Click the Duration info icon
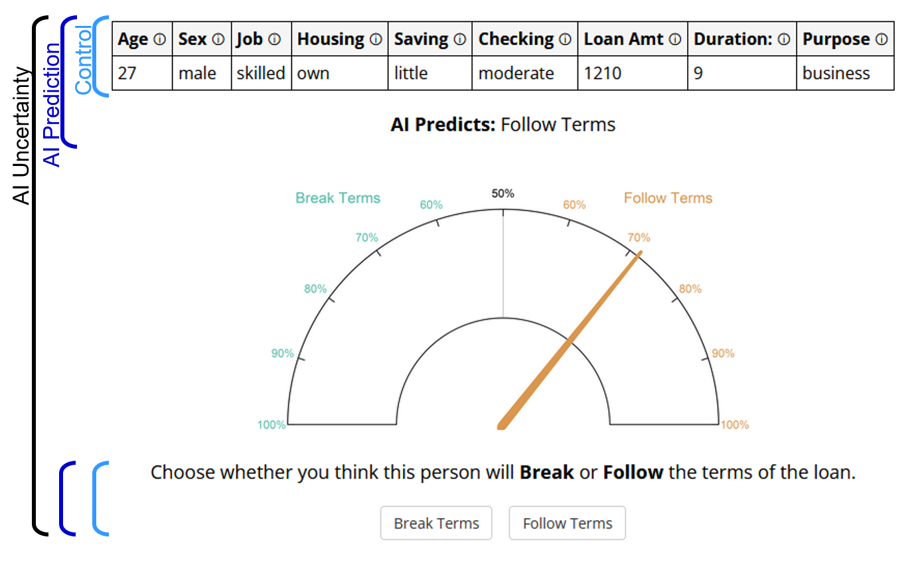Screen dimensions: 924x571 (784, 40)
